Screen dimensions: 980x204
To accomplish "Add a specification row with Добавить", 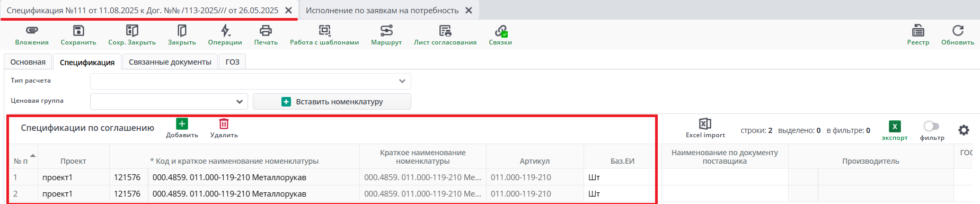I will (x=182, y=128).
